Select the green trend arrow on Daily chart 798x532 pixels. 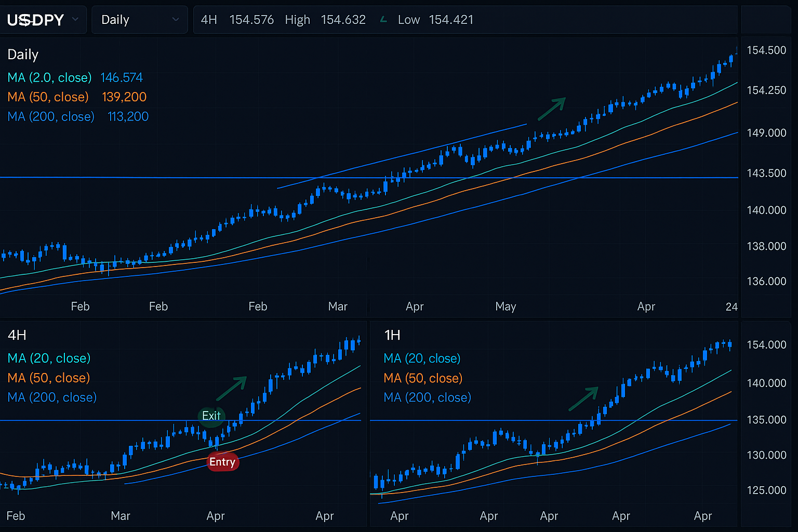[x=552, y=109]
